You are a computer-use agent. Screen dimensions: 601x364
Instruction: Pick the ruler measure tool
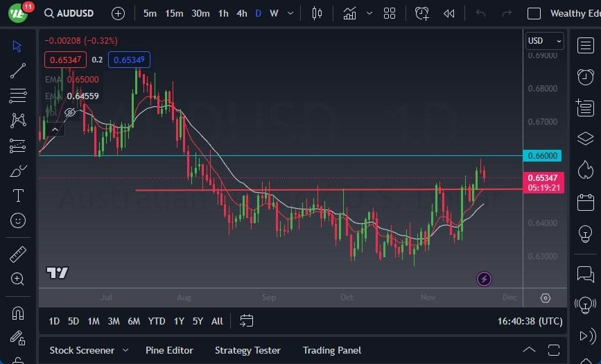[17, 254]
